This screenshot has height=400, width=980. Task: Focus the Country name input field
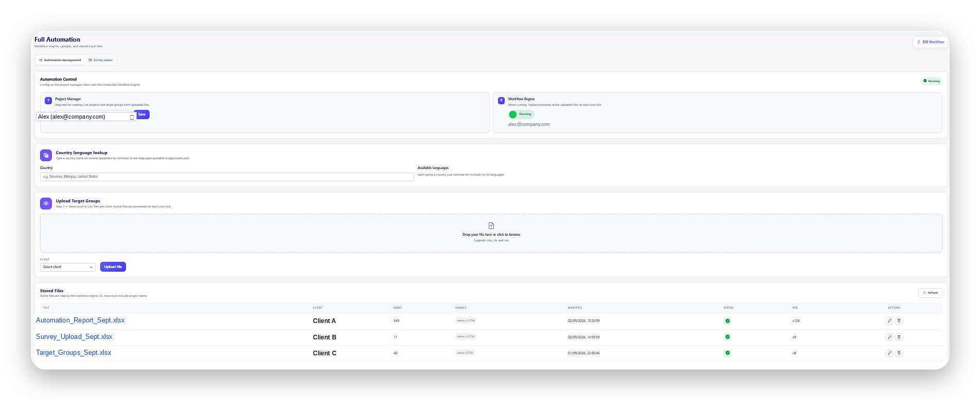tap(227, 177)
